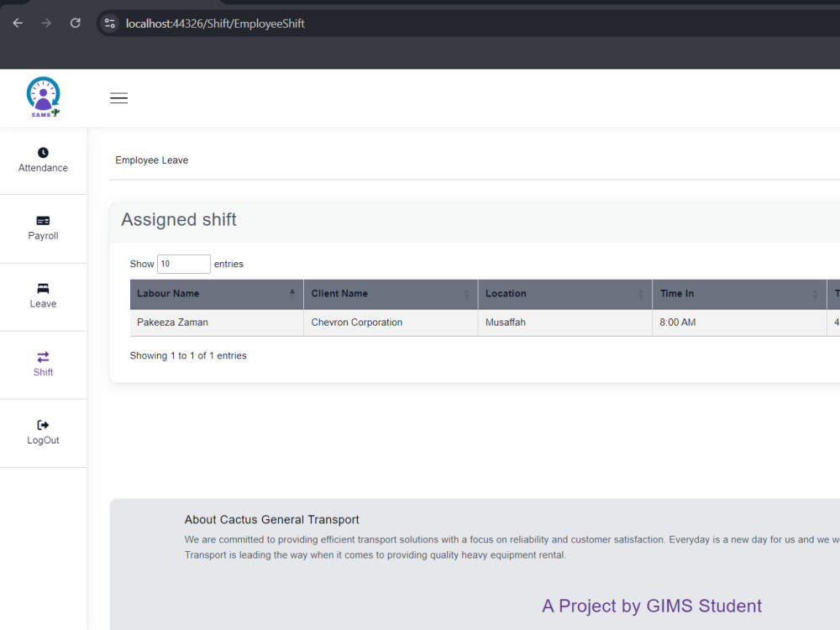Sort by Time In column header
The width and height of the screenshot is (840, 630).
point(739,293)
